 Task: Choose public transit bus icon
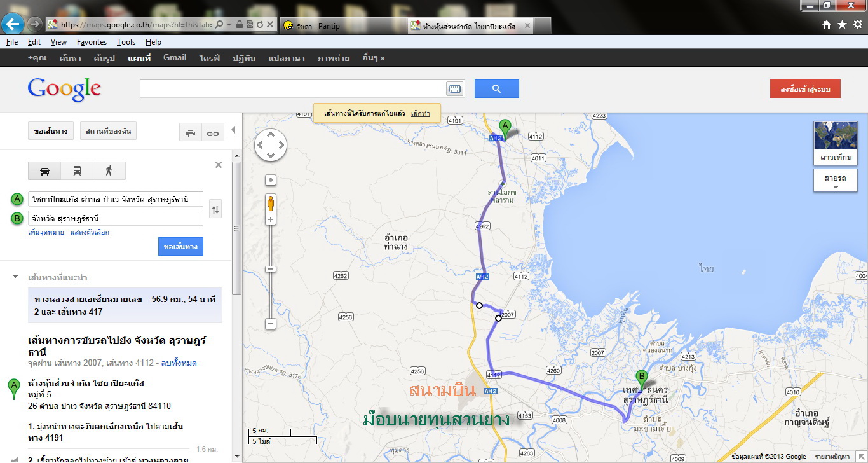[77, 171]
